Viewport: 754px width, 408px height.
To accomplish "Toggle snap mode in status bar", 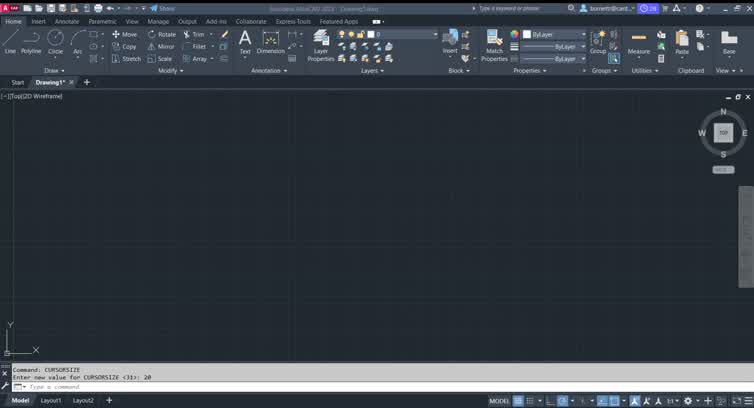I will coord(529,401).
